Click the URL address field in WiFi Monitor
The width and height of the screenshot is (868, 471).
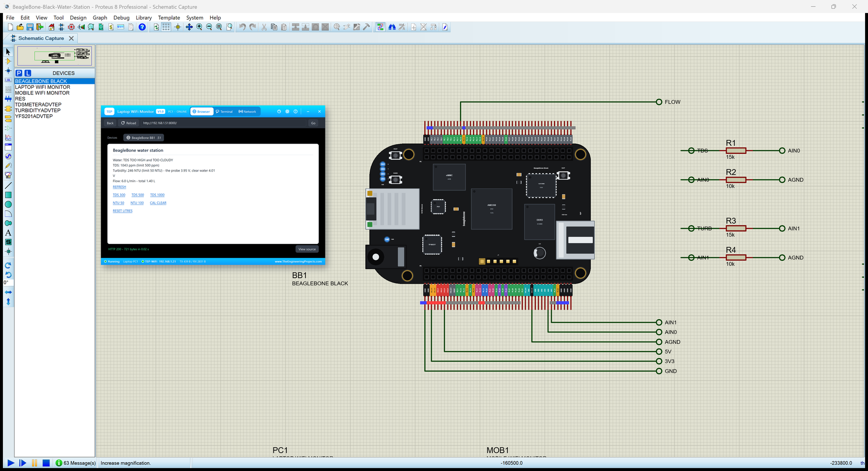point(223,123)
